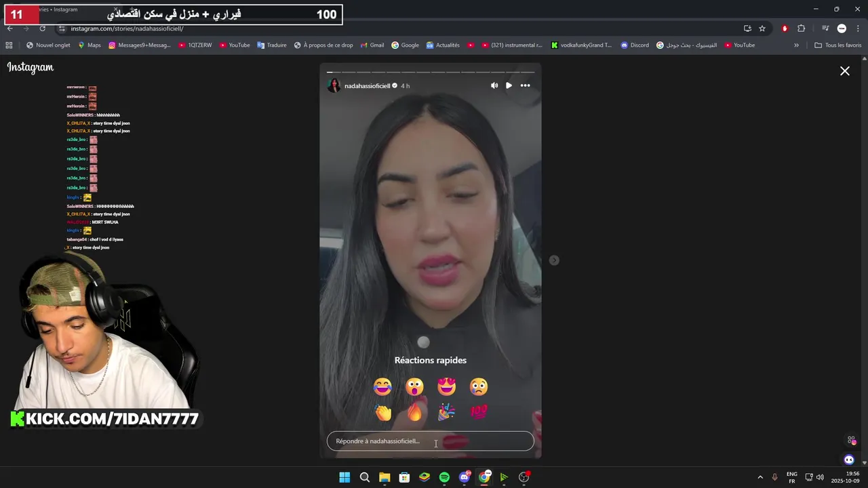The height and width of the screenshot is (488, 868).
Task: Open the Discord bookmark
Action: click(x=635, y=45)
